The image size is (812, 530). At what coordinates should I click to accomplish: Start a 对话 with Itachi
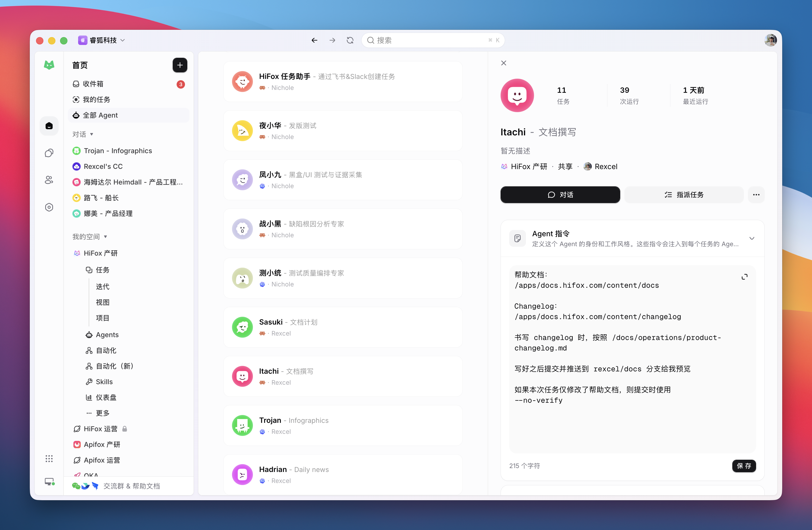point(560,194)
